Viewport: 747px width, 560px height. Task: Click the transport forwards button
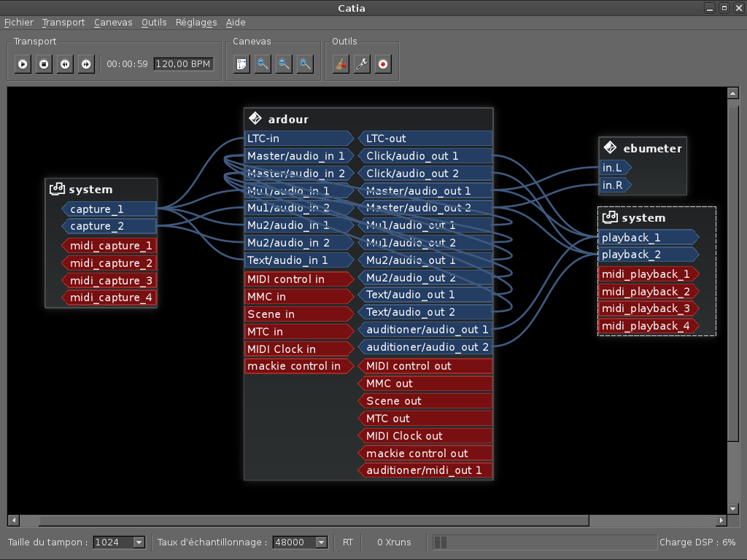[x=86, y=64]
